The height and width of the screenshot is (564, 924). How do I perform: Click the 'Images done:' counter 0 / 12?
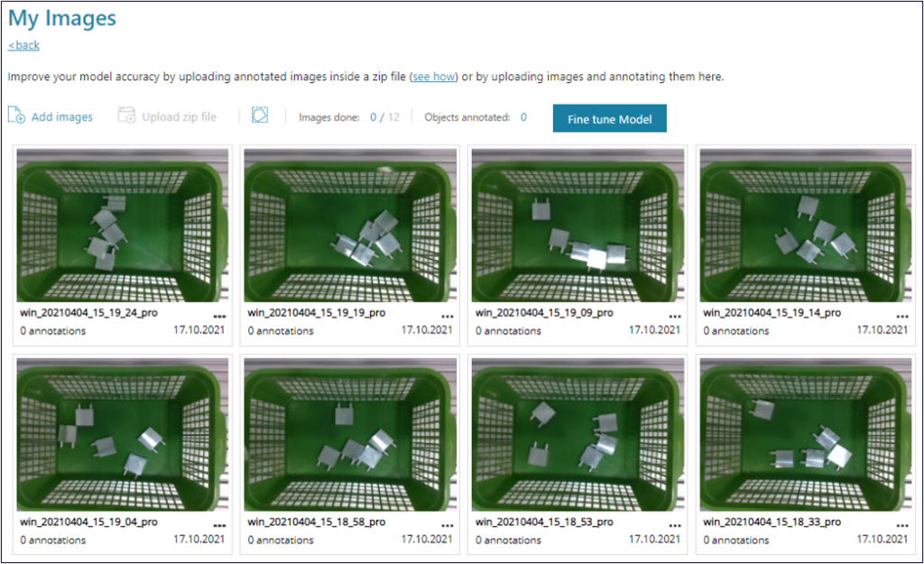point(384,117)
